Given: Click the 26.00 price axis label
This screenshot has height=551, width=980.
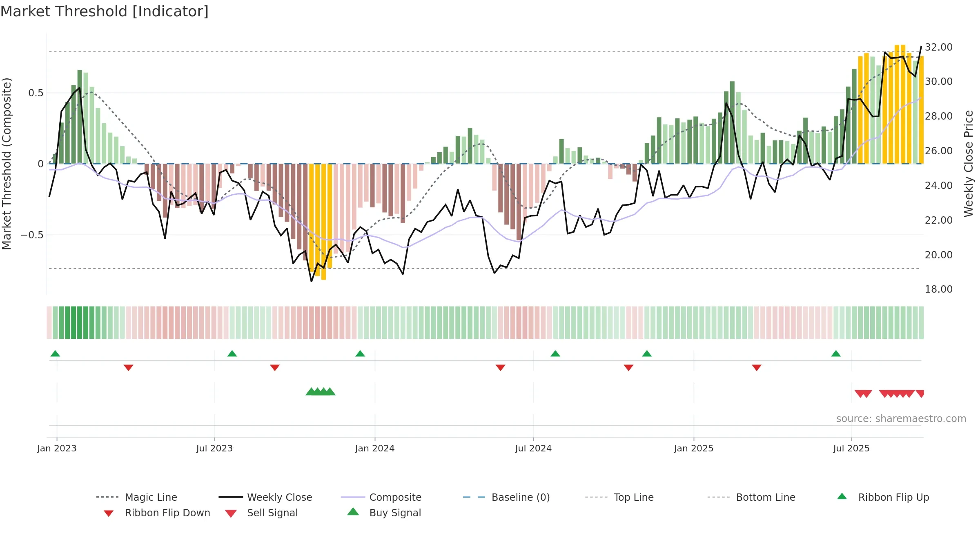Looking at the screenshot, I should coord(939,151).
